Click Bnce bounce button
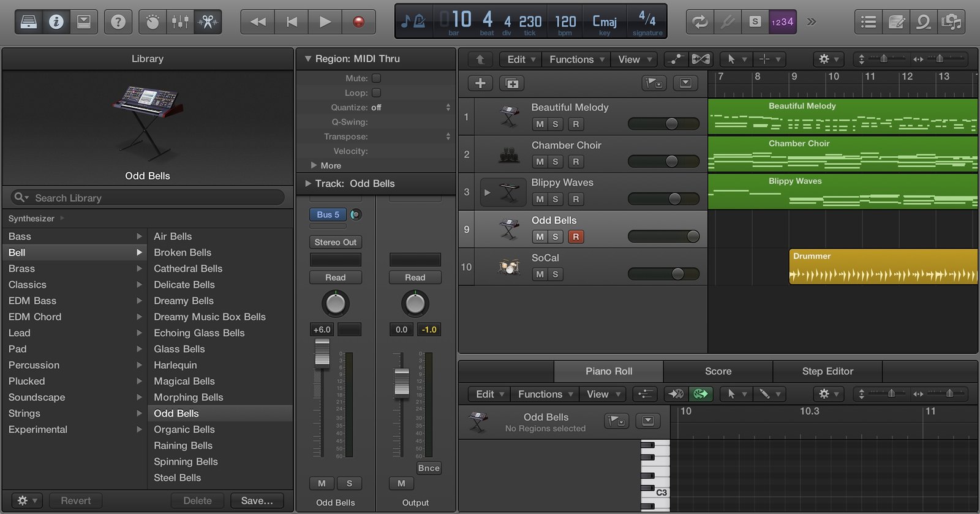Image resolution: width=980 pixels, height=514 pixels. pos(429,468)
